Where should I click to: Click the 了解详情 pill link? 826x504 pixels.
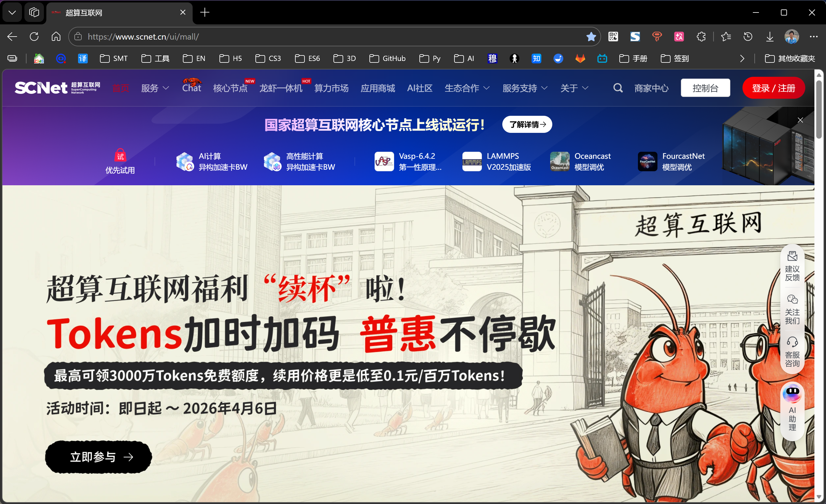point(527,125)
